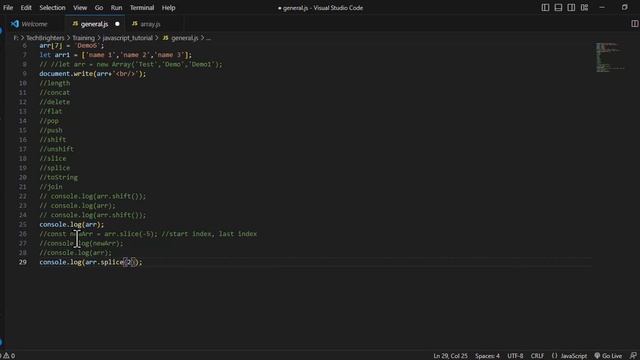Open errors and warnings status indicator
The width and height of the screenshot is (640, 360).
(8, 356)
